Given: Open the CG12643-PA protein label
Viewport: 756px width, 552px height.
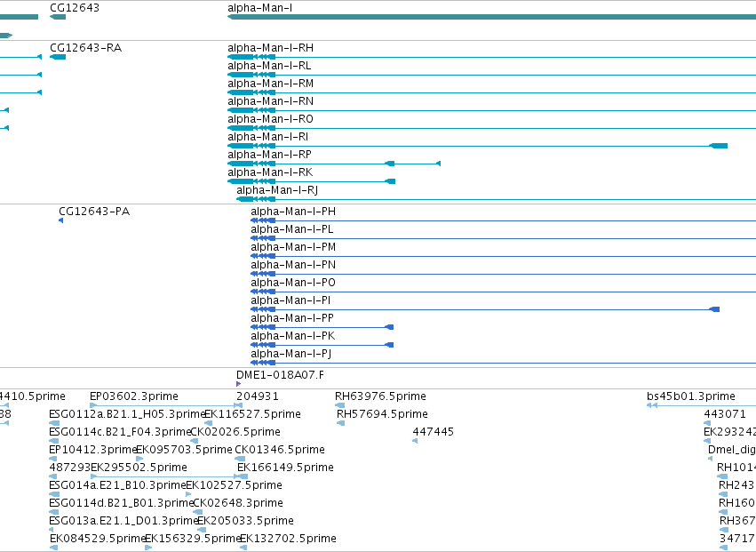Looking at the screenshot, I should coord(94,212).
